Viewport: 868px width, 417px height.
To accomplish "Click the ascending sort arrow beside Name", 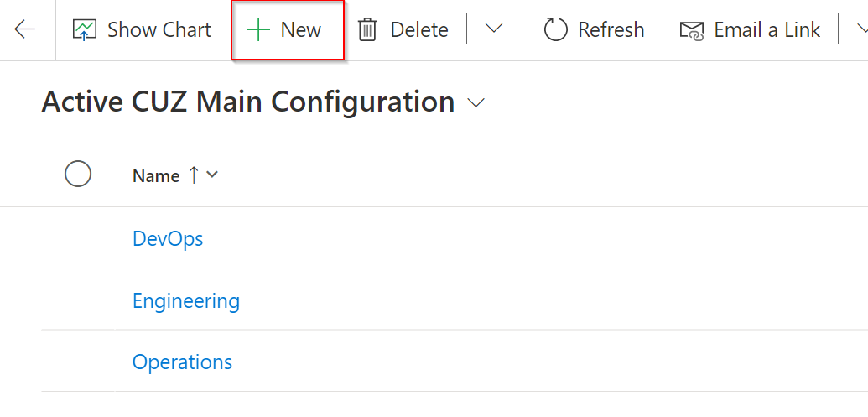I will [194, 175].
